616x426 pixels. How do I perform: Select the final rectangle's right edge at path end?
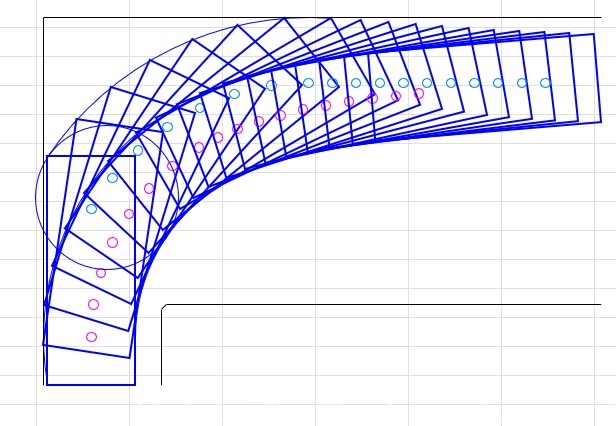point(597,78)
